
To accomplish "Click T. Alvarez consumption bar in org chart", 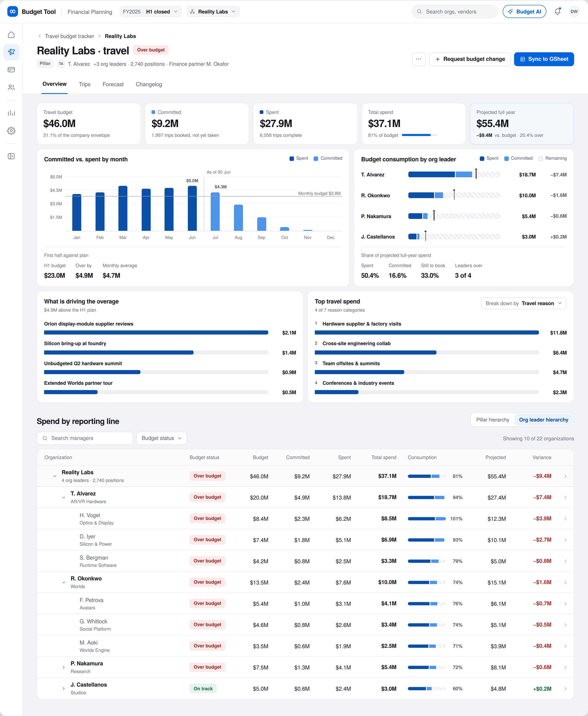I will pos(454,175).
